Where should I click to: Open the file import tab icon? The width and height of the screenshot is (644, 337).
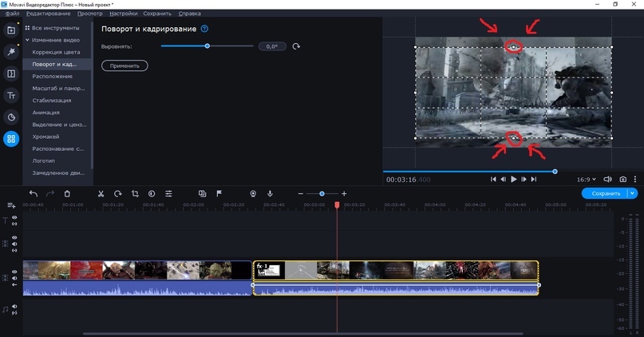[x=11, y=30]
